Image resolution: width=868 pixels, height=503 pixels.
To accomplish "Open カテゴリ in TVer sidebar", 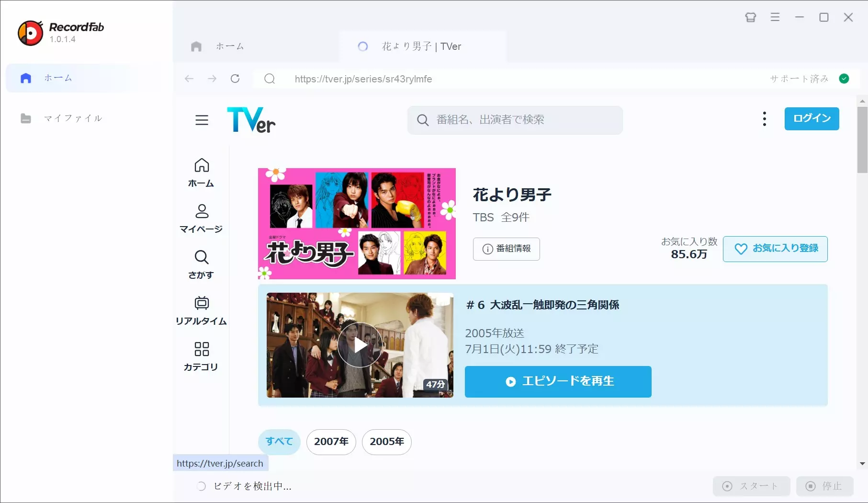I will tap(202, 356).
